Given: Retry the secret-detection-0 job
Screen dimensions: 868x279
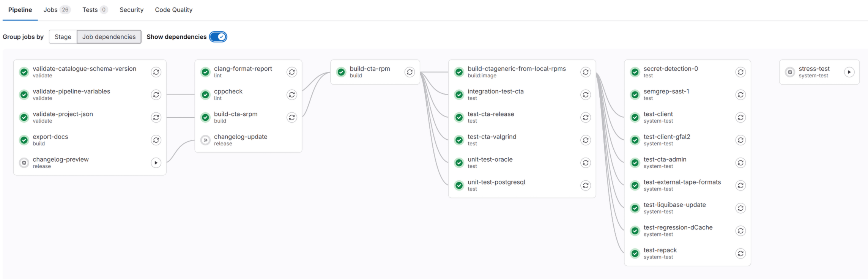Looking at the screenshot, I should [740, 72].
